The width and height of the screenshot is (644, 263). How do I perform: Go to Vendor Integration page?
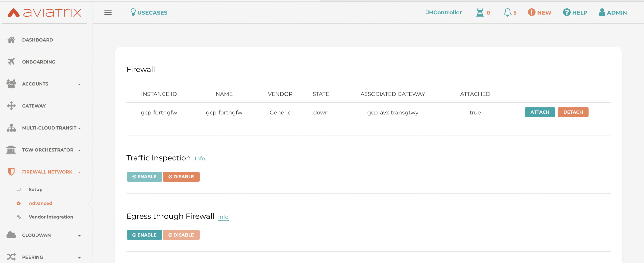click(x=51, y=217)
